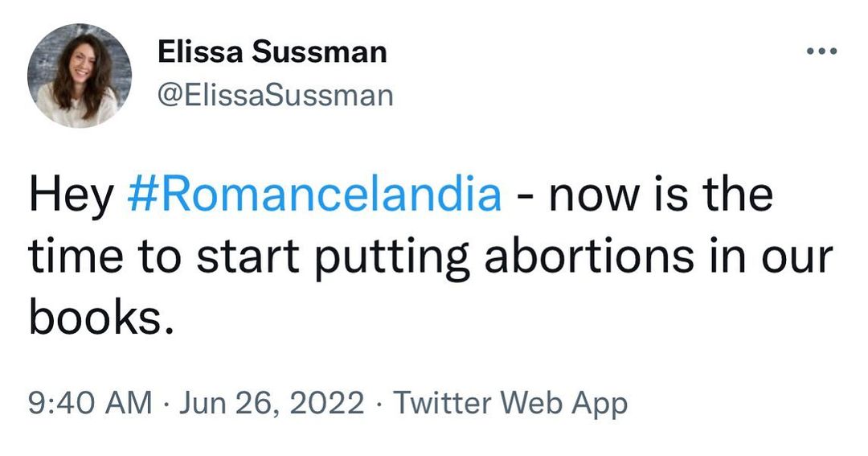Click "books." at the tweet's end
The height and width of the screenshot is (456, 868).
coord(100,317)
